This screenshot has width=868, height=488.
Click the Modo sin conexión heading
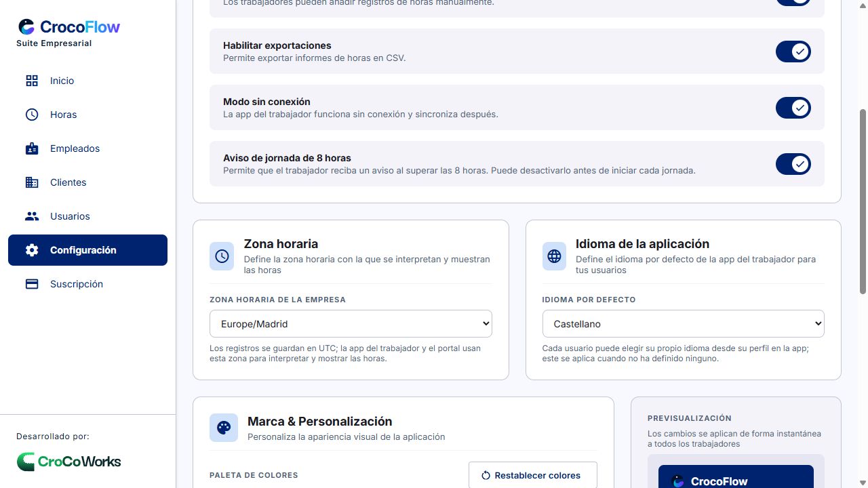pyautogui.click(x=267, y=102)
